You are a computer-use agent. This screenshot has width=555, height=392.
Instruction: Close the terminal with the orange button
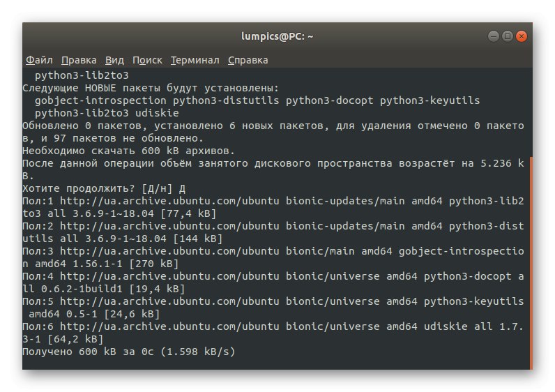pyautogui.click(x=522, y=36)
